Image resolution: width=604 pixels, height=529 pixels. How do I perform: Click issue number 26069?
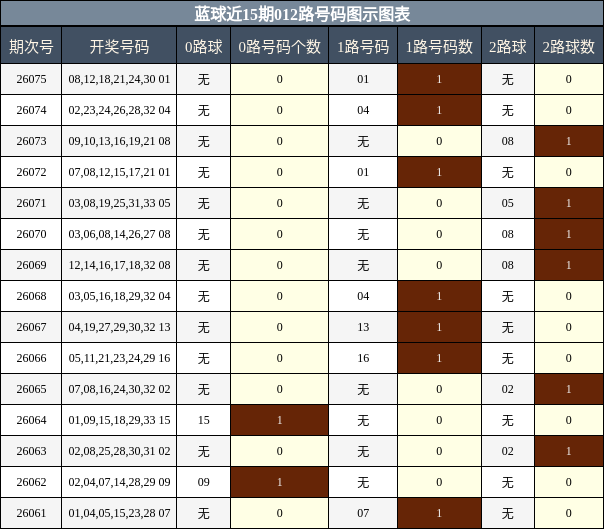pyautogui.click(x=31, y=265)
